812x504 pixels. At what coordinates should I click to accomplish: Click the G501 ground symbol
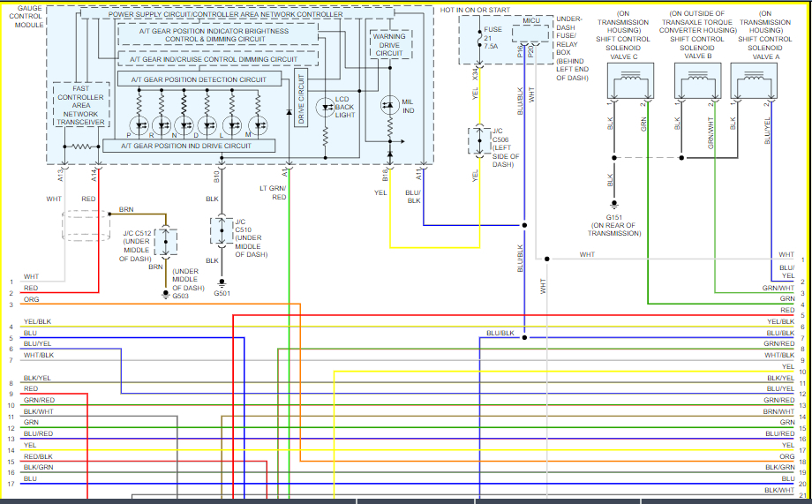coord(221,283)
